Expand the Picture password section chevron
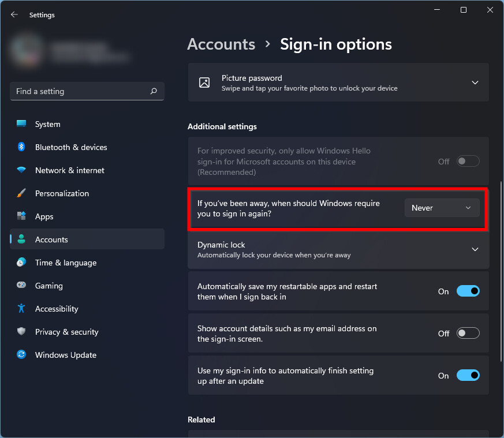This screenshot has height=438, width=504. [475, 83]
